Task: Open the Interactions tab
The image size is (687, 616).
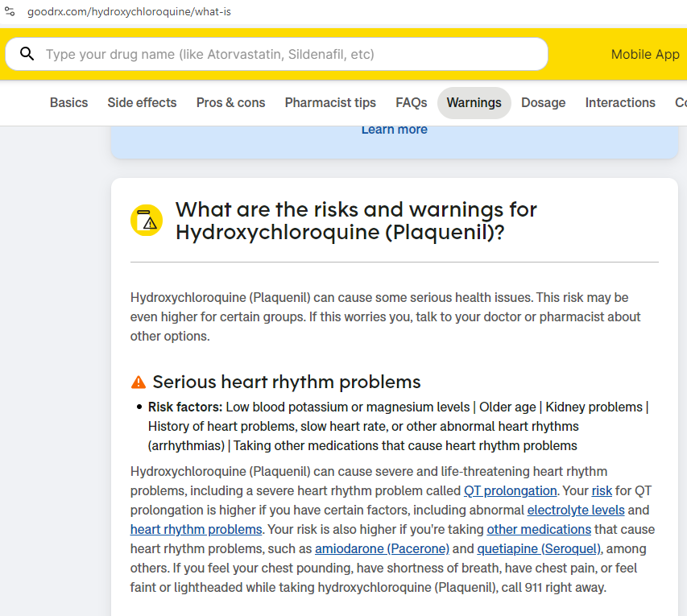Action: pos(620,102)
